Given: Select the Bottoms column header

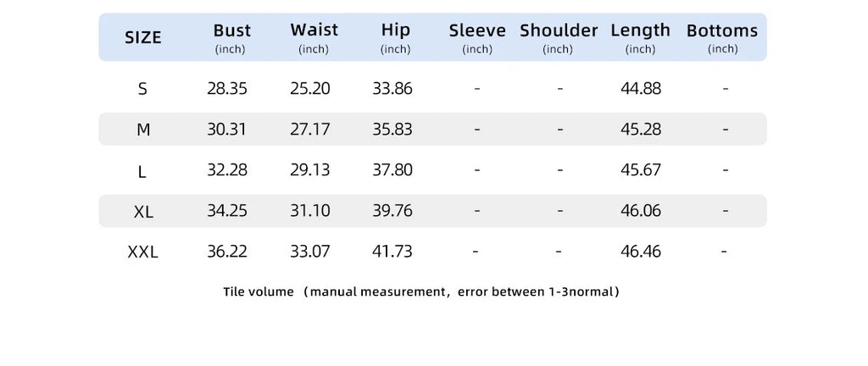Looking at the screenshot, I should pos(722,31).
